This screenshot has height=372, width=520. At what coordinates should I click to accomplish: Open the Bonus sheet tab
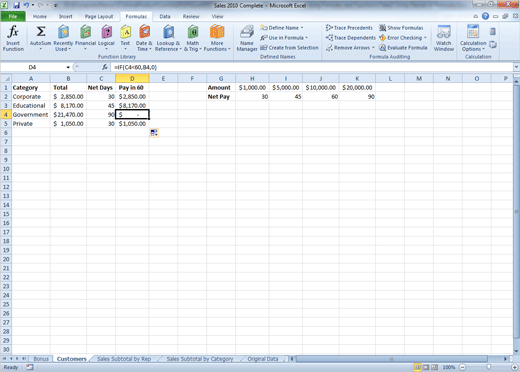point(41,359)
